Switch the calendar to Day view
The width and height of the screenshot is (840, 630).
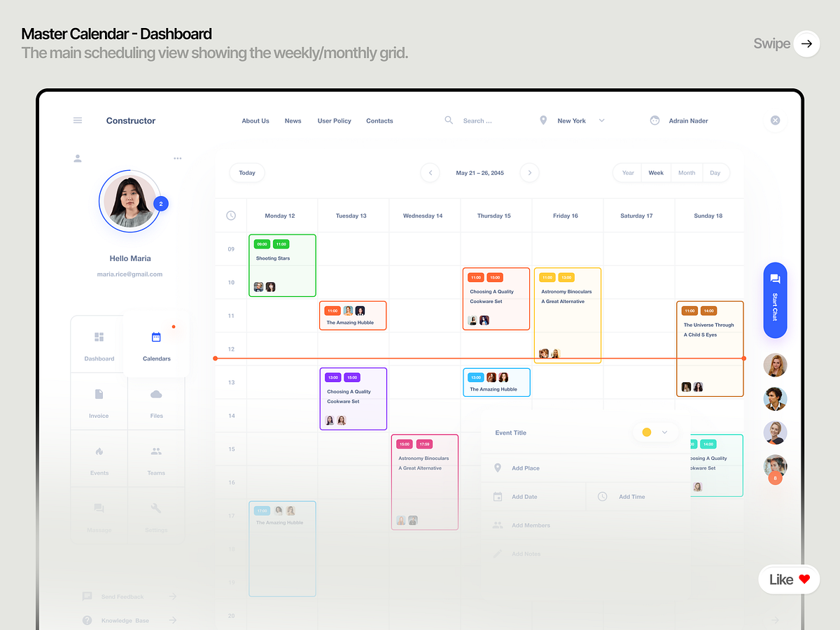pyautogui.click(x=715, y=172)
